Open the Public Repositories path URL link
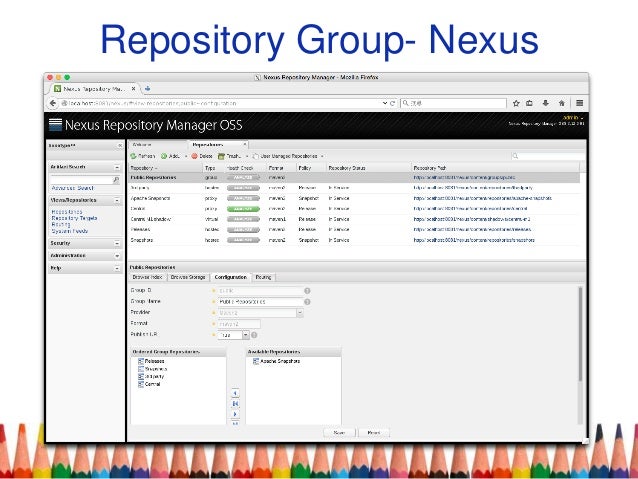Screen dimensions: 638x479 (x=464, y=178)
